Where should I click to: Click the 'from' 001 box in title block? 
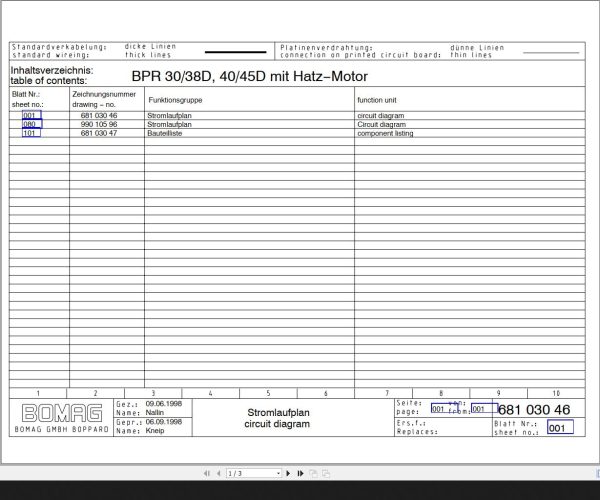tap(485, 408)
